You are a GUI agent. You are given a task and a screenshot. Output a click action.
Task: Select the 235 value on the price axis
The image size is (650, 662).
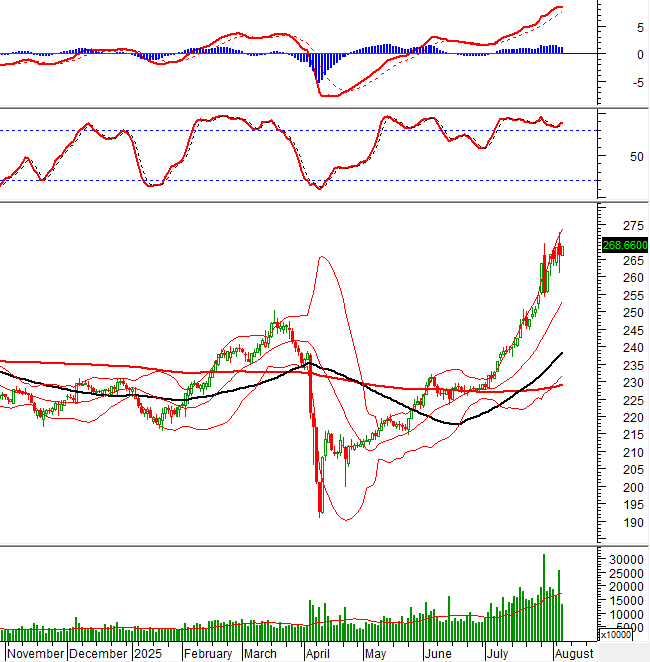tap(634, 366)
